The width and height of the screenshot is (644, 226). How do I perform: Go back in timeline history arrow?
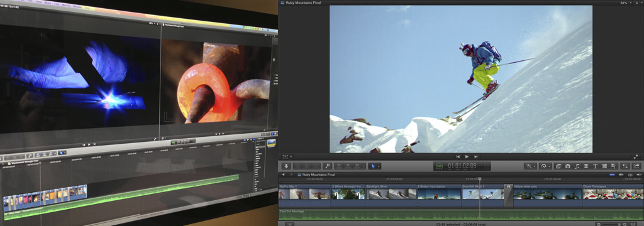283,175
